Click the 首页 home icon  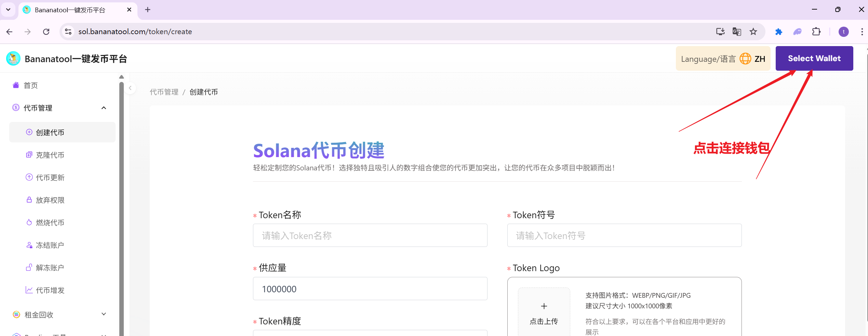point(16,85)
